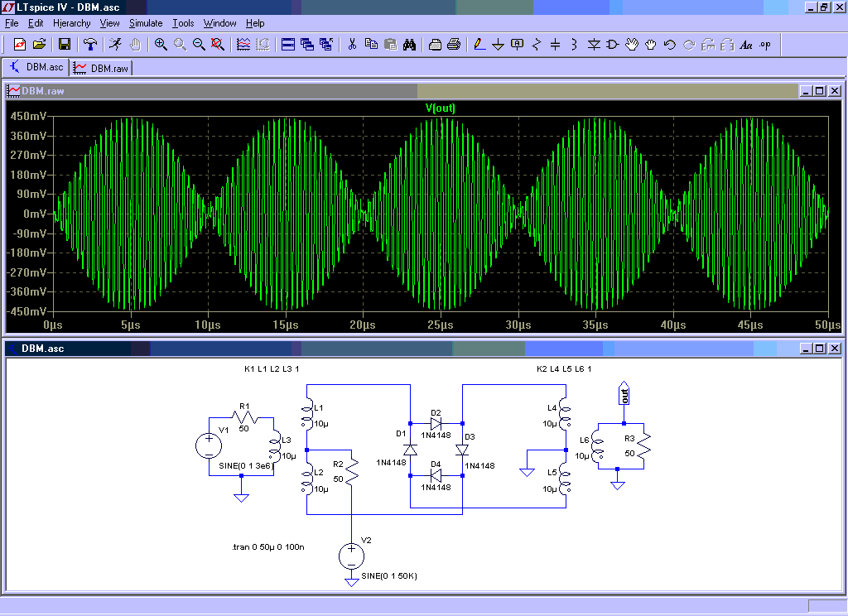The height and width of the screenshot is (616, 848).
Task: Open the Control Panel hammer icon
Action: click(90, 45)
